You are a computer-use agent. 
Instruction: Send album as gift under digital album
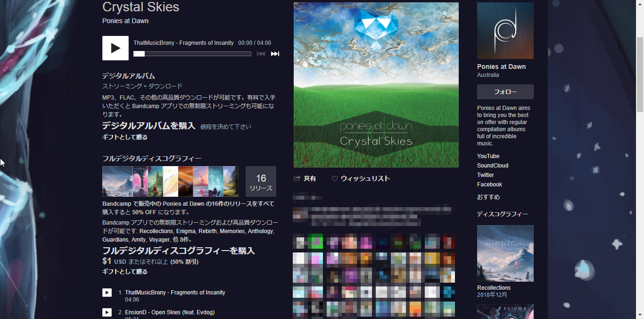click(x=125, y=137)
